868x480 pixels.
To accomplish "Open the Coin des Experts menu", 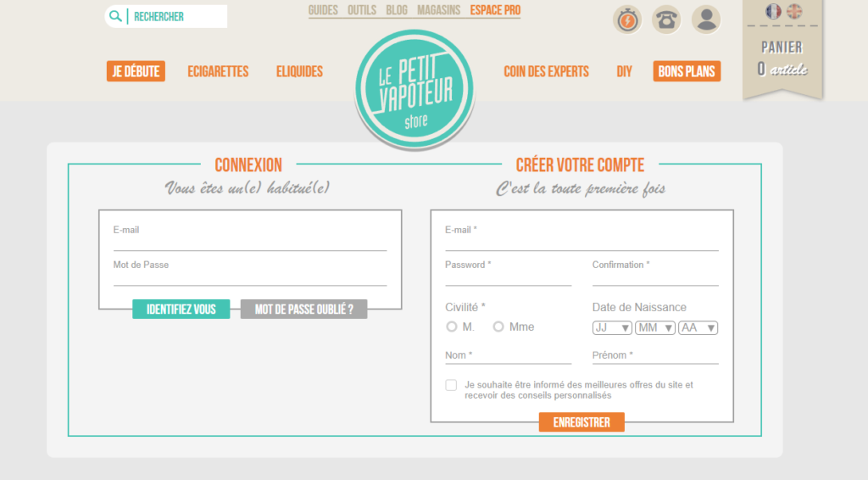I will click(547, 71).
